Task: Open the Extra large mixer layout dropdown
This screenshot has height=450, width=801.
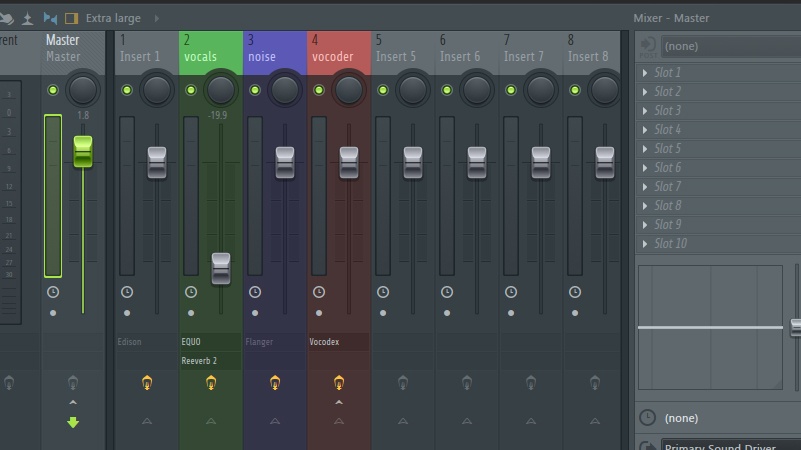Action: point(113,18)
